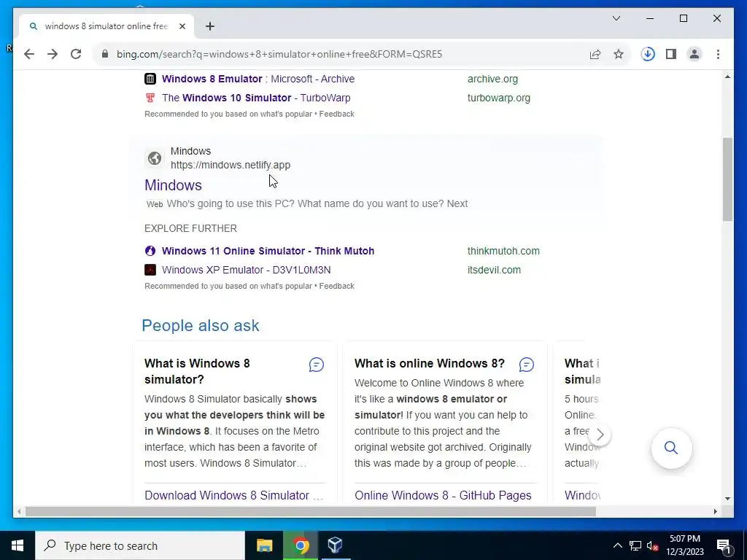Expand What is online Windows 8 question

[x=429, y=363]
